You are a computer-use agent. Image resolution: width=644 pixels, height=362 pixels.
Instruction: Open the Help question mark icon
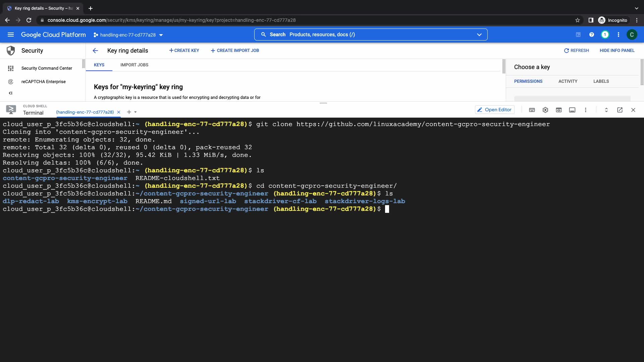pos(592,35)
